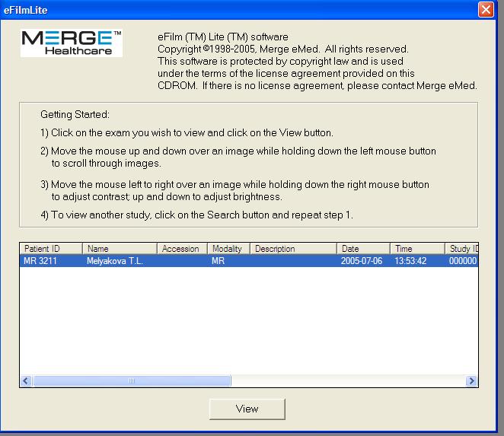The height and width of the screenshot is (436, 504).
Task: Click the Modality column header
Action: coord(228,249)
